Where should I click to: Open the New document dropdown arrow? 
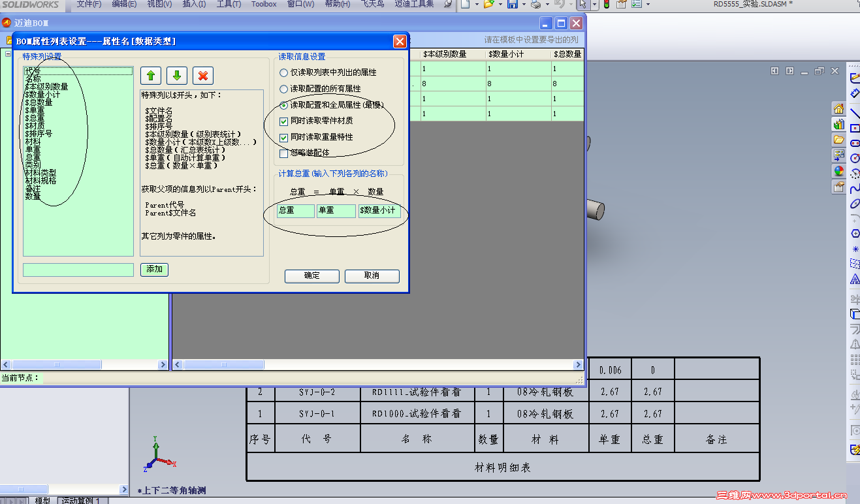(477, 5)
